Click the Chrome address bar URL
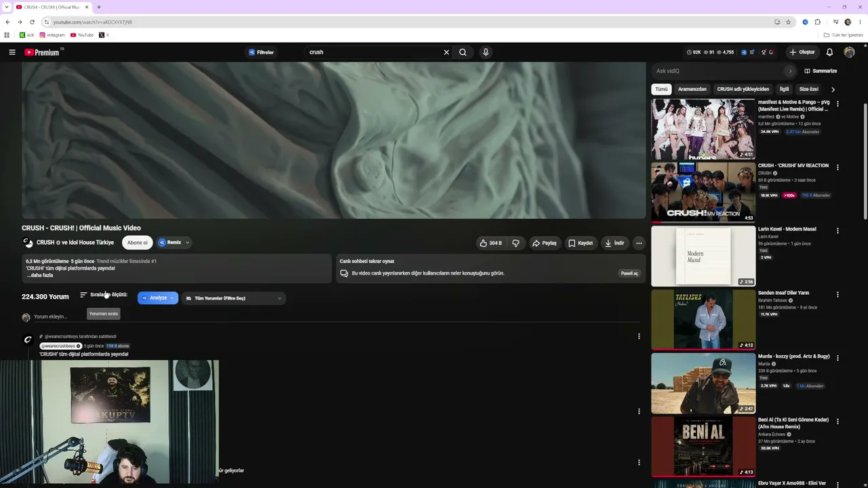This screenshot has height=488, width=868. pyautogui.click(x=93, y=22)
